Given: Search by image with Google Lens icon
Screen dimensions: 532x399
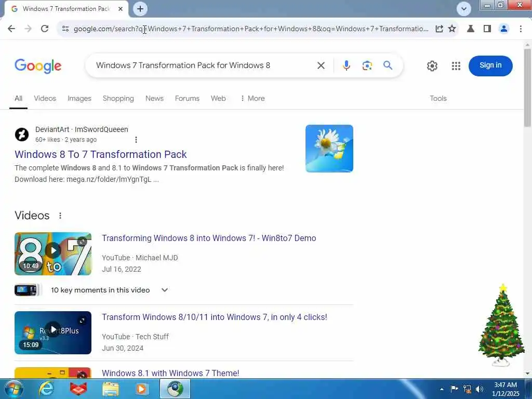Looking at the screenshot, I should tap(367, 65).
